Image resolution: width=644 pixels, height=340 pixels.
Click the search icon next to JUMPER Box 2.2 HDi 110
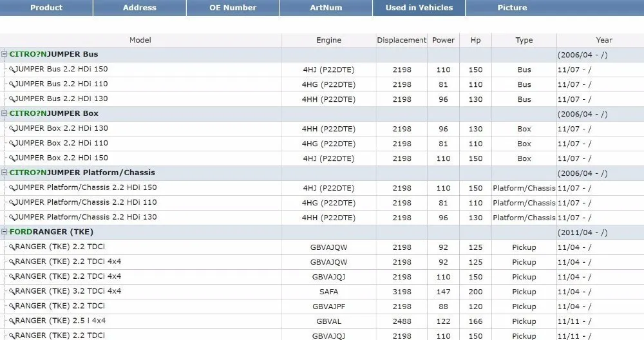(x=12, y=144)
